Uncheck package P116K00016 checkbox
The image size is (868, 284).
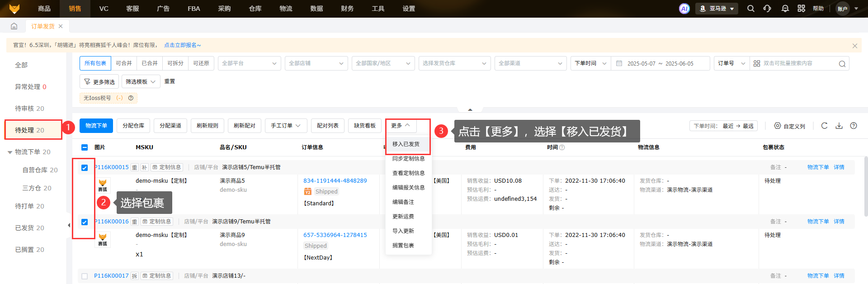pos(85,222)
